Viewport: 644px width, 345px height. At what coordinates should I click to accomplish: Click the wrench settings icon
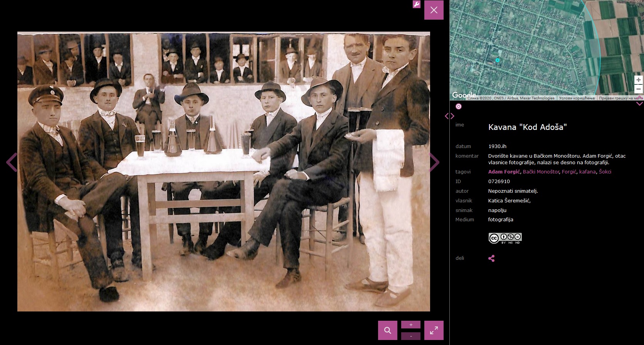(x=416, y=4)
